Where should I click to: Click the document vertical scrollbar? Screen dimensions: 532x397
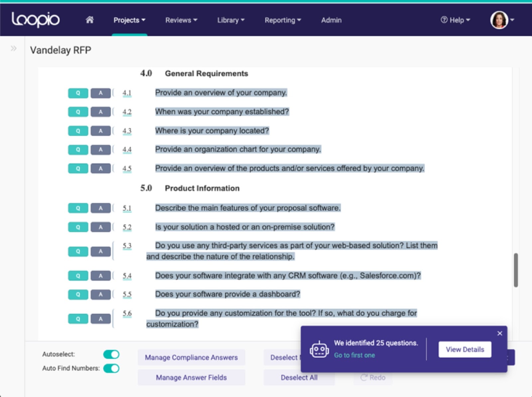click(516, 270)
